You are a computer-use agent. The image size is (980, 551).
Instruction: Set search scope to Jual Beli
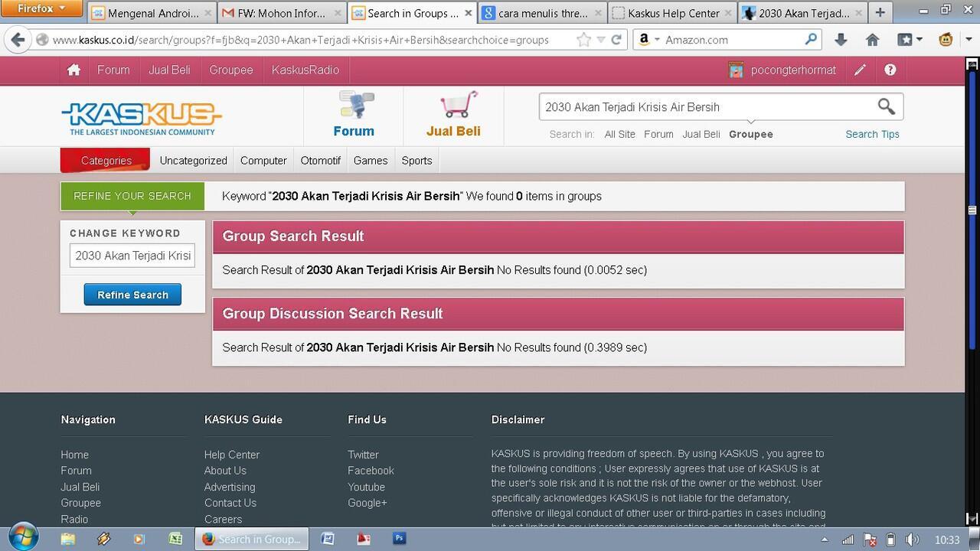tap(701, 134)
